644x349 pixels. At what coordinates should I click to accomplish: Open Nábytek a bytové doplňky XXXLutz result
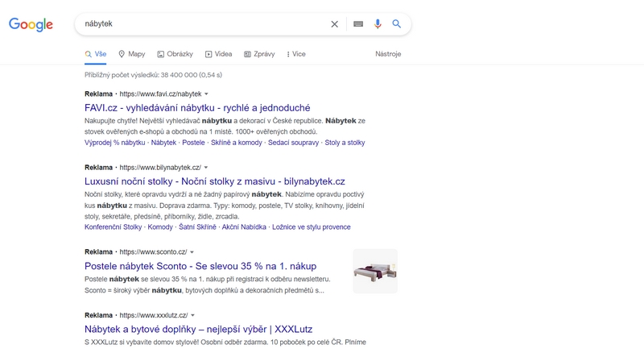click(x=198, y=330)
